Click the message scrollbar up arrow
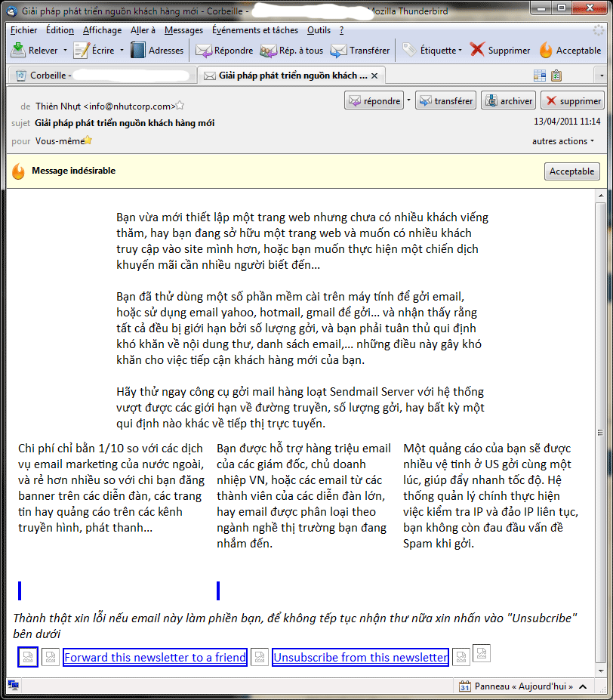The image size is (613, 700). point(601,196)
